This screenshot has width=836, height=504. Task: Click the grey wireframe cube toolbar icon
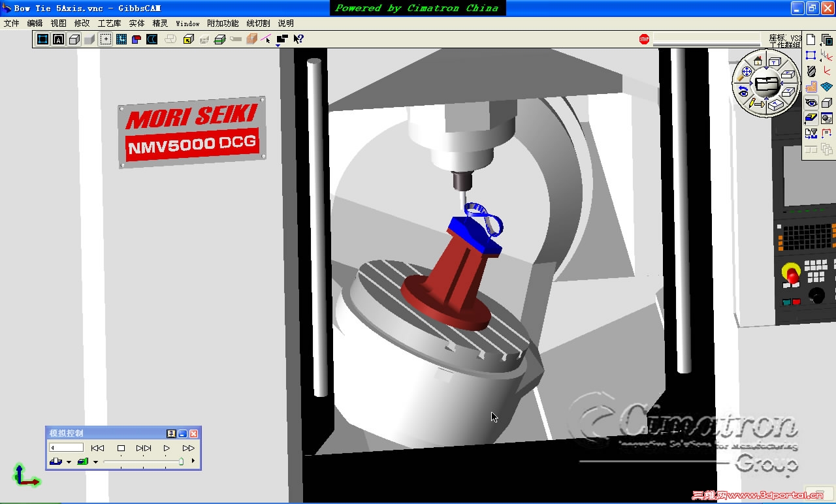(204, 39)
